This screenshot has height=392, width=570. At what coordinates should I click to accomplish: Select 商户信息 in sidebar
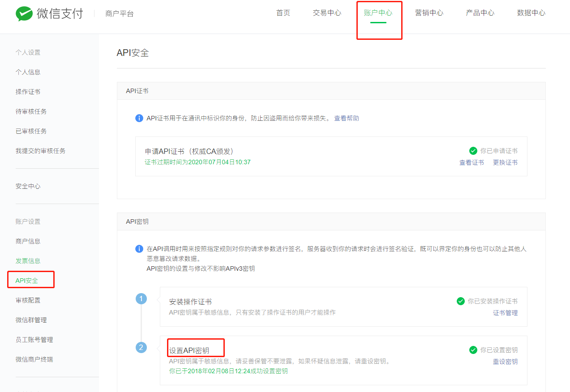coord(28,241)
